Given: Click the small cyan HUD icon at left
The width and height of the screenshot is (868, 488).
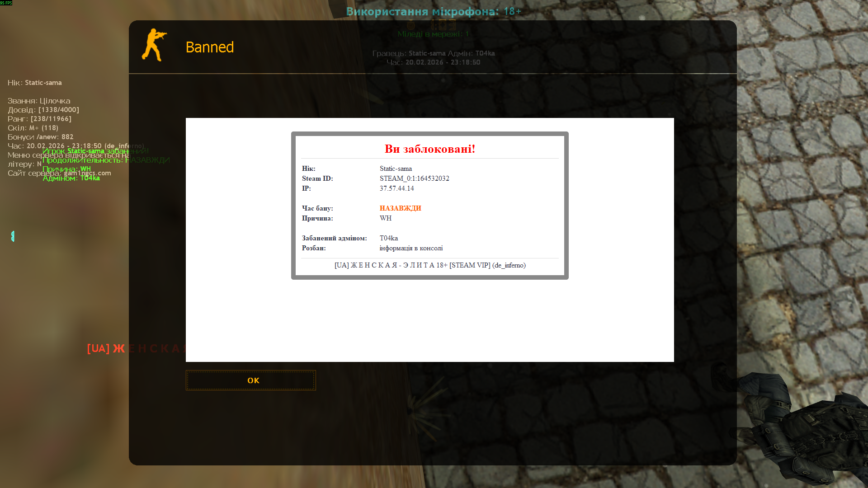Looking at the screenshot, I should [13, 236].
